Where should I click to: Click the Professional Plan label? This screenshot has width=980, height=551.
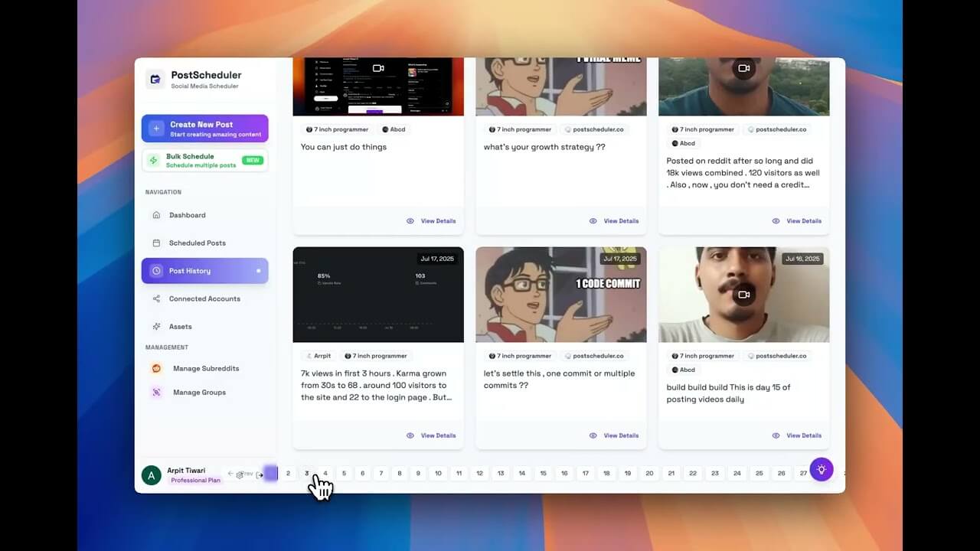pyautogui.click(x=194, y=480)
